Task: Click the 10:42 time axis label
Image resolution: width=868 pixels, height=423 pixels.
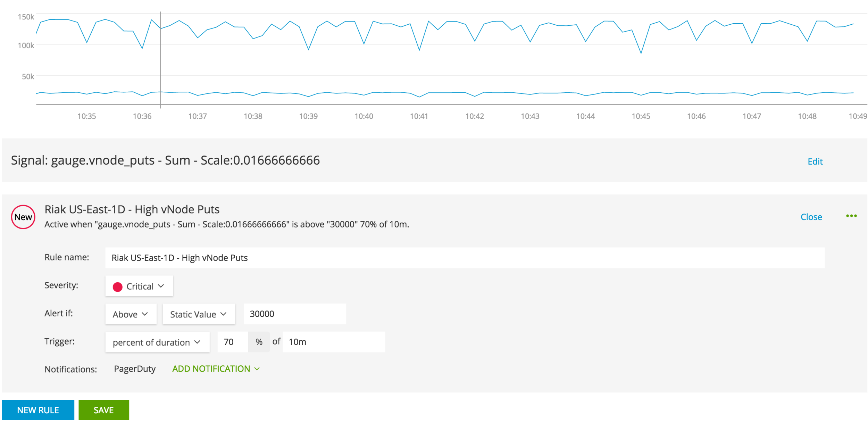Action: tap(474, 116)
